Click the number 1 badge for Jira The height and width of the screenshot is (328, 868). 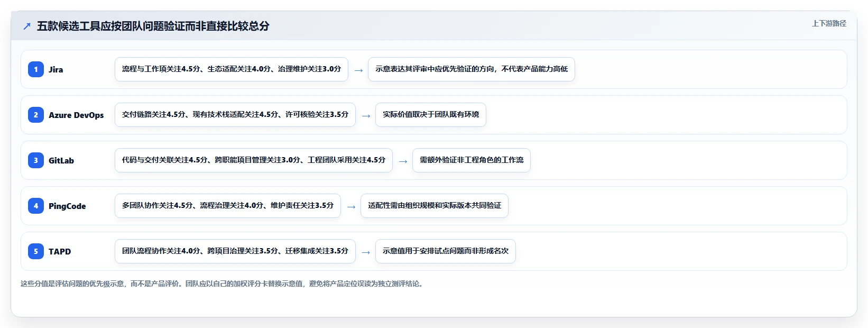click(x=36, y=69)
